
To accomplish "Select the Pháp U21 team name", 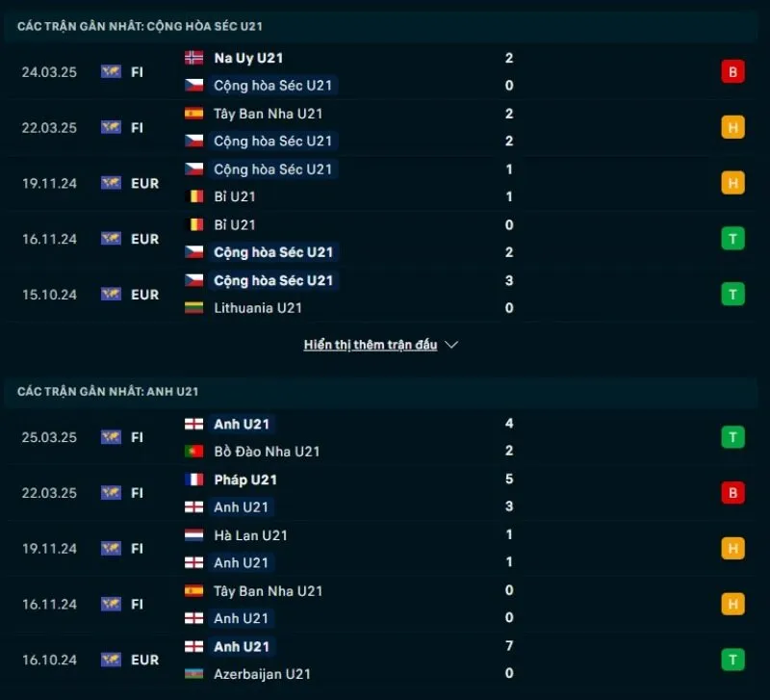I will [x=245, y=480].
